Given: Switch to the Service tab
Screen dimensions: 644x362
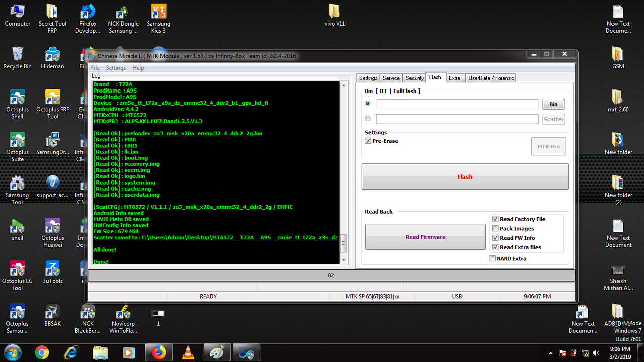Looking at the screenshot, I should click(391, 78).
